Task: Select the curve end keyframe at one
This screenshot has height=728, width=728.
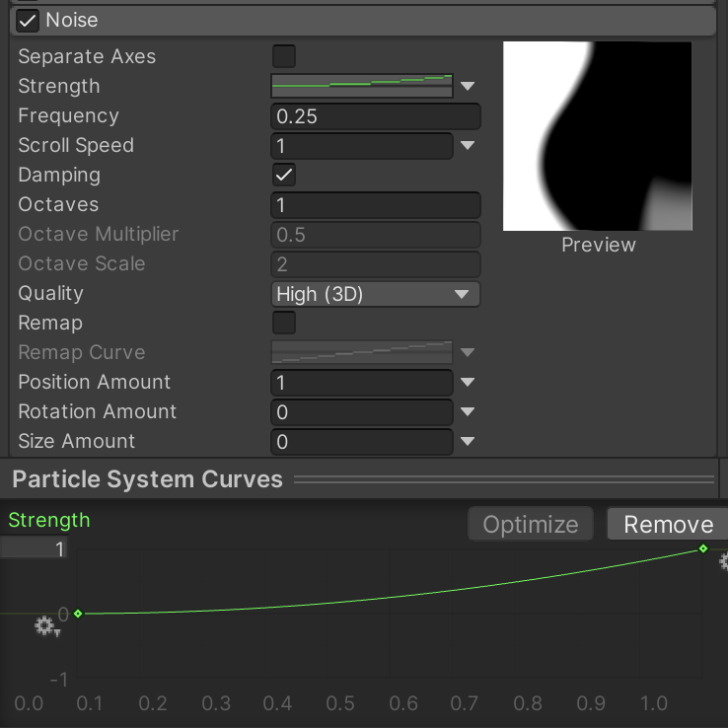Action: [x=703, y=548]
